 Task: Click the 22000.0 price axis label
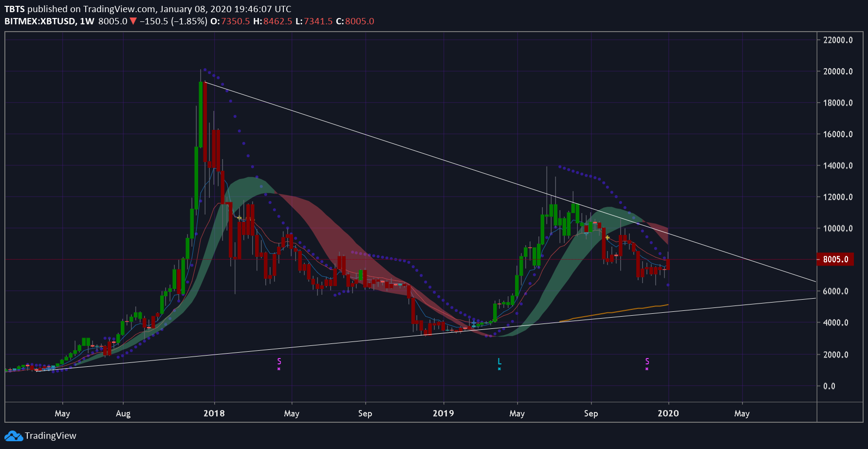click(x=838, y=40)
